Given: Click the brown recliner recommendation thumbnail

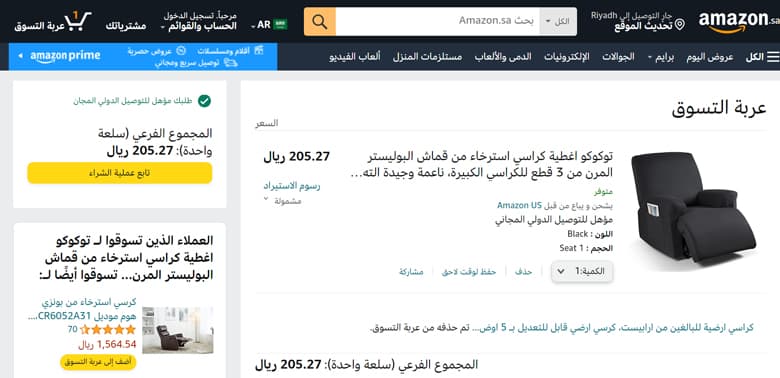Looking at the screenshot, I should (x=178, y=330).
